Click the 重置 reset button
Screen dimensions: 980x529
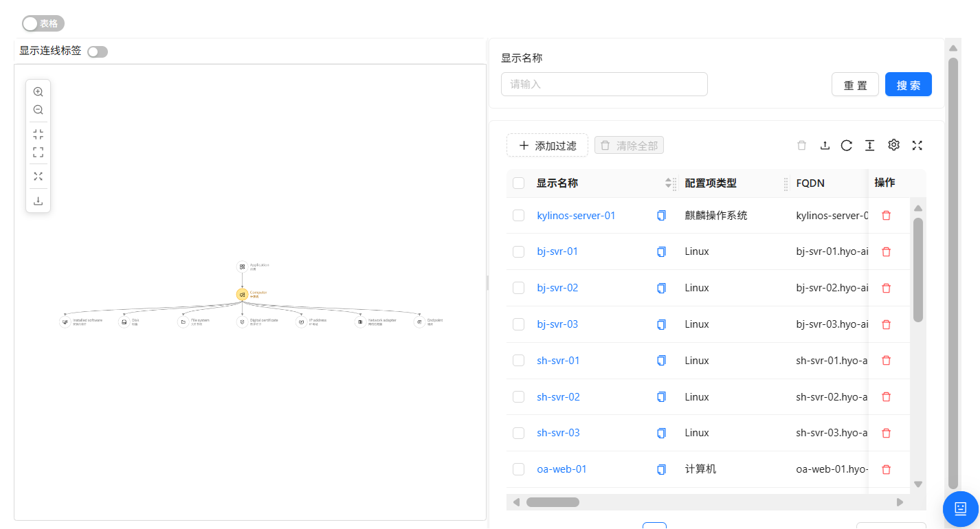coord(855,85)
